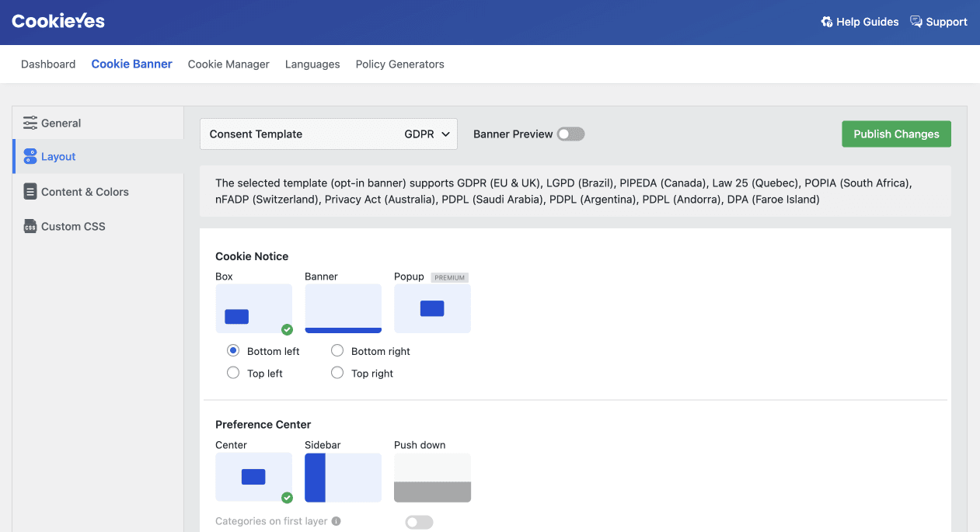Click the Preference Center heading
Viewport: 980px width, 532px height.
263,424
